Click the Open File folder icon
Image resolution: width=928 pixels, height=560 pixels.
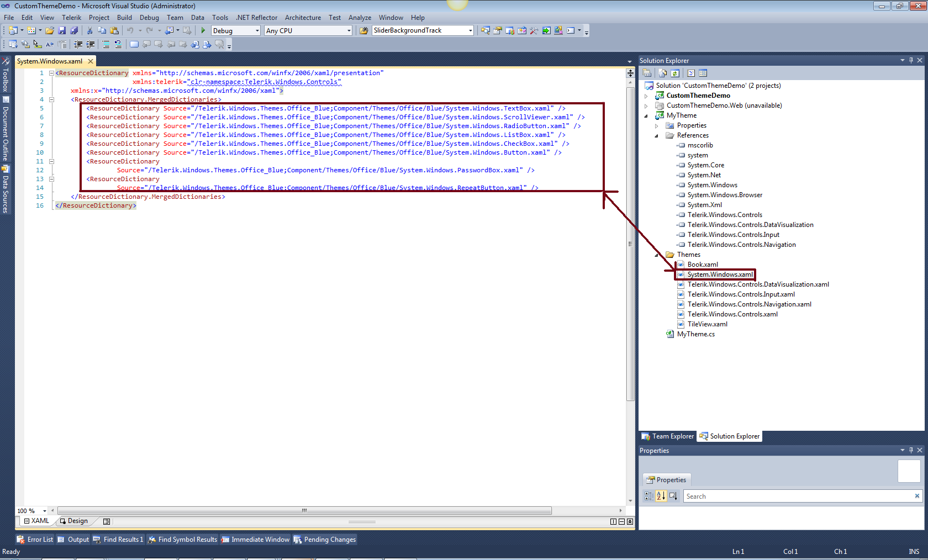click(50, 31)
